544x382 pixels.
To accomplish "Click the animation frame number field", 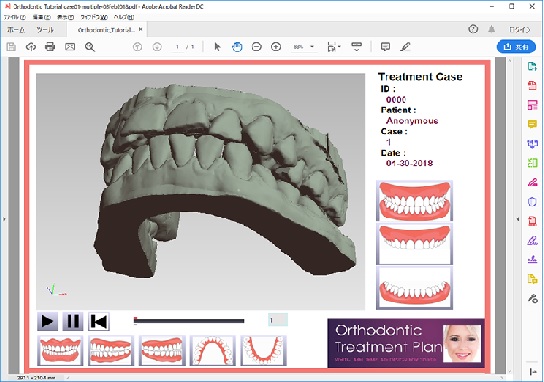I will tap(278, 320).
